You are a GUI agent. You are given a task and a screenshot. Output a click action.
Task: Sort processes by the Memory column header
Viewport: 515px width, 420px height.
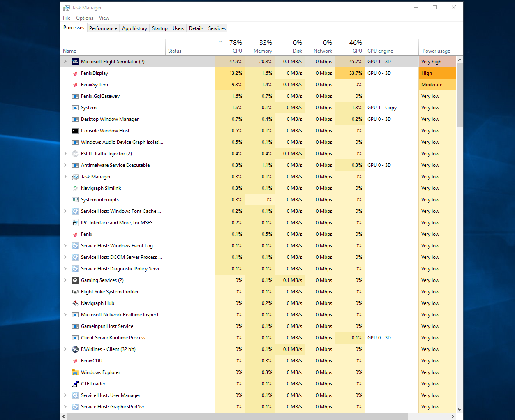[x=260, y=47]
